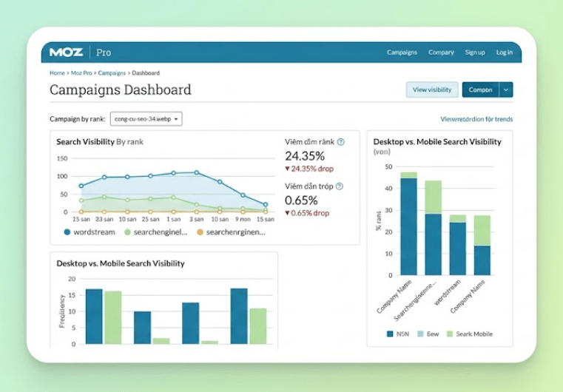563x392 pixels.
Task: Open help icon beside 24.35% metric label
Action: [341, 142]
